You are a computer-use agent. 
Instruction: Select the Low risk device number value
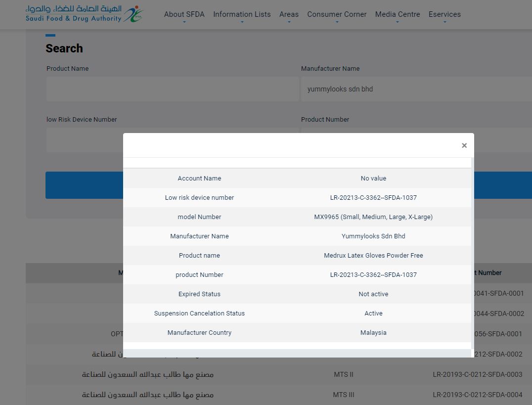(x=373, y=198)
